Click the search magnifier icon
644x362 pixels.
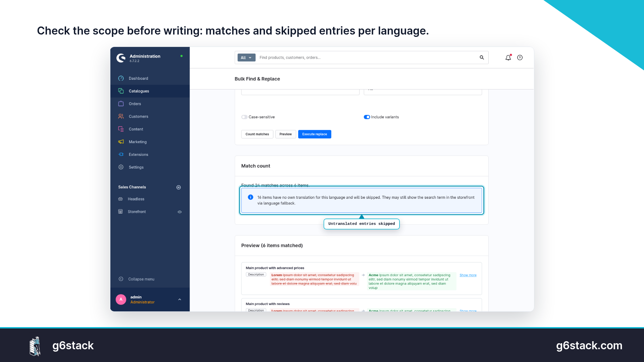(482, 58)
